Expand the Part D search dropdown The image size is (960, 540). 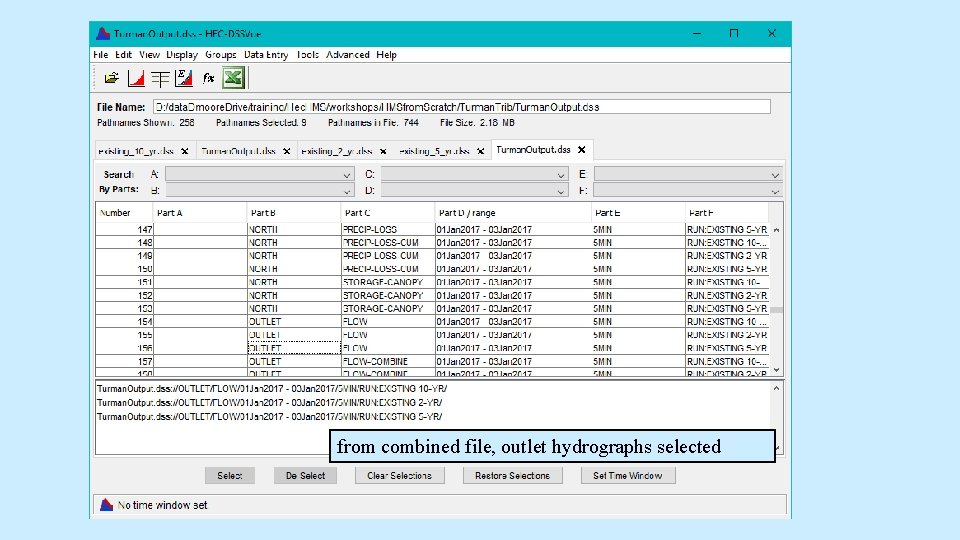[x=560, y=191]
